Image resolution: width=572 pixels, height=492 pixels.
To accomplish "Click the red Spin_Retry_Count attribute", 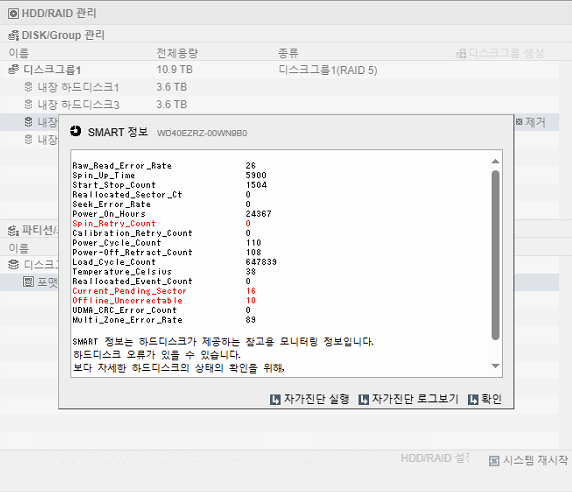I will pyautogui.click(x=114, y=224).
